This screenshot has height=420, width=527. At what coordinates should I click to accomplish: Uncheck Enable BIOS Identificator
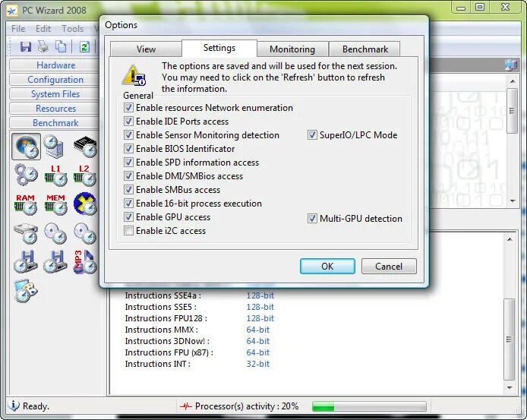pyautogui.click(x=128, y=148)
